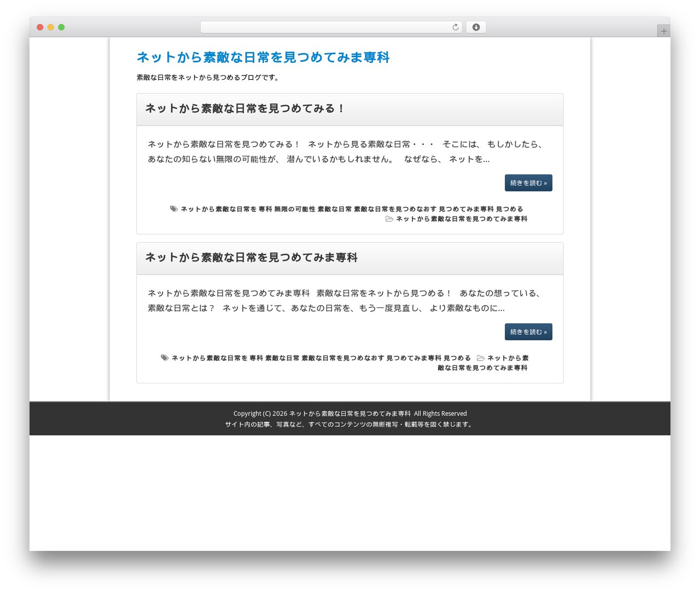Open the second post's heading ネットから素敵な日常を見つめてみま専科
This screenshot has height=593, width=700.
(252, 257)
